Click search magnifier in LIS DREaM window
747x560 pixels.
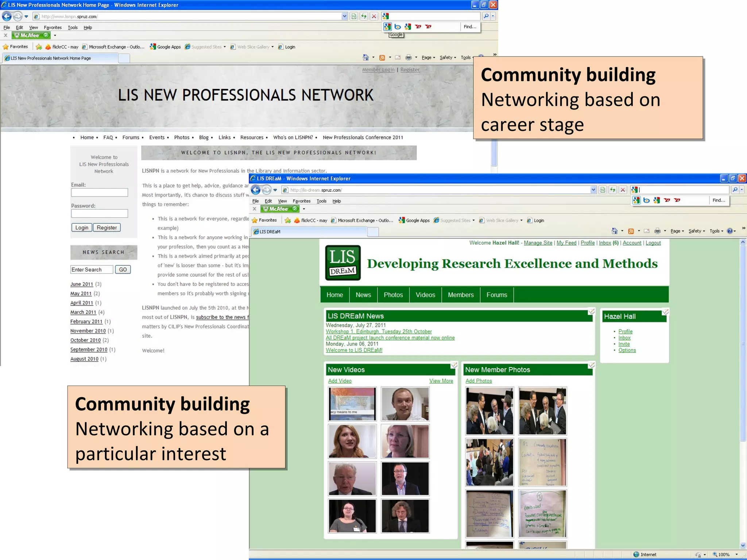coord(735,190)
